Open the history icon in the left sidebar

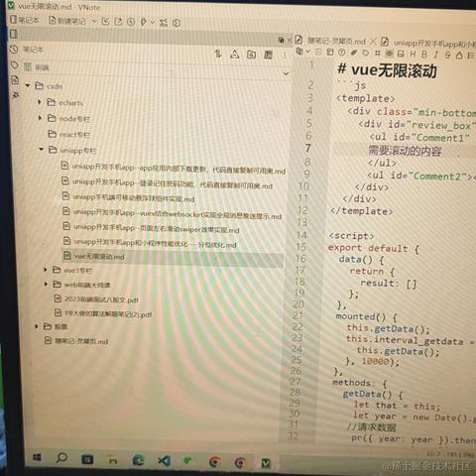click(14, 50)
